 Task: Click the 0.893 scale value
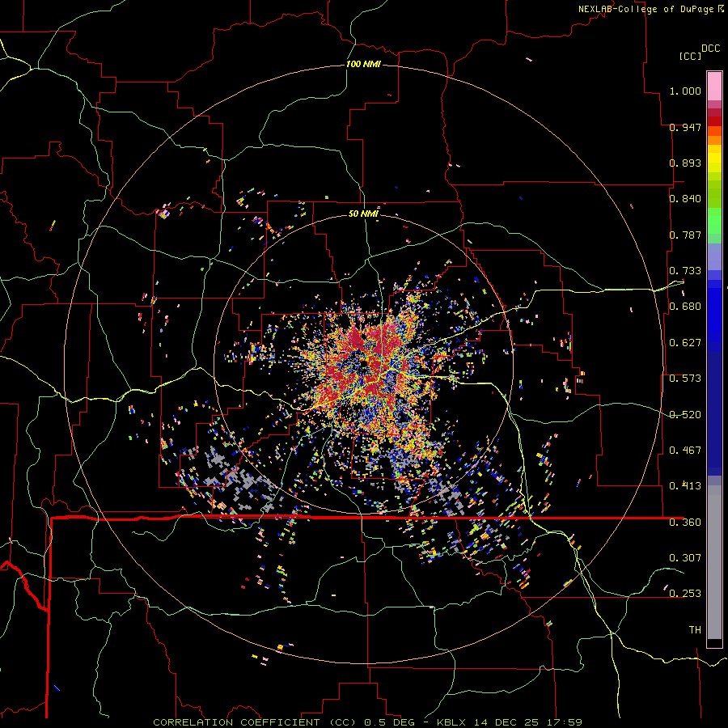[685, 163]
